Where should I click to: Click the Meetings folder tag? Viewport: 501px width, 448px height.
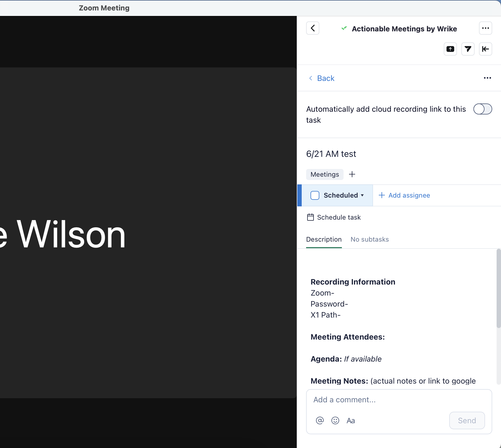tap(325, 174)
